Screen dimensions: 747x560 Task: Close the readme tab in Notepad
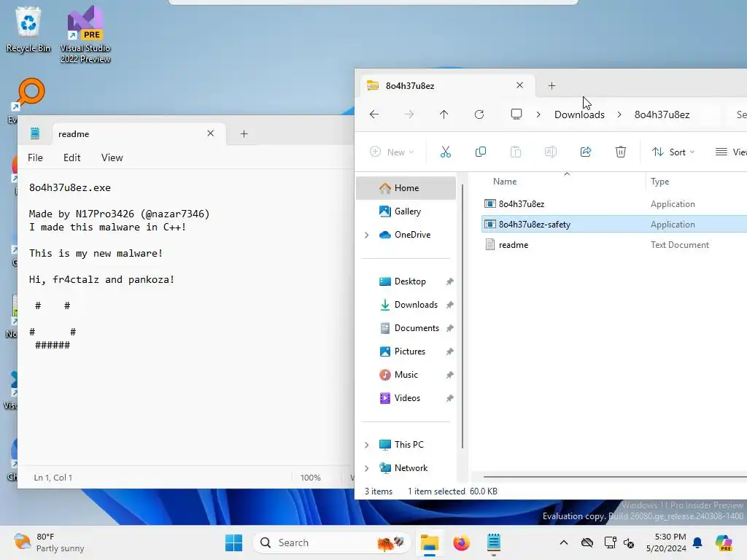click(x=211, y=133)
